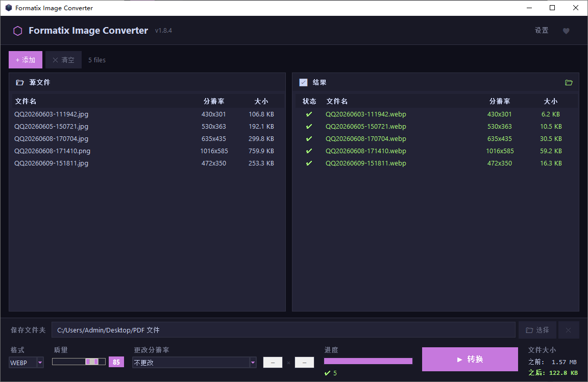Click the progress completed checkmark count
The width and height of the screenshot is (588, 382).
pos(331,373)
